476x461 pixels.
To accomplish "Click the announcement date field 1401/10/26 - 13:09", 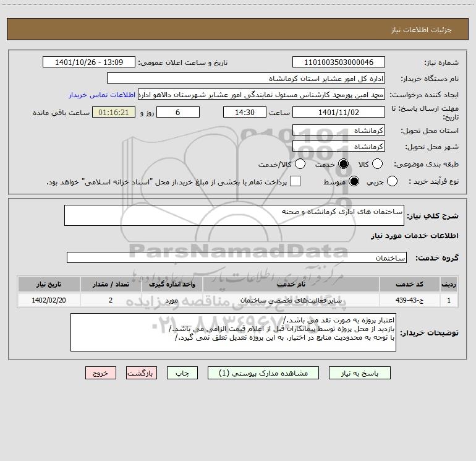I will pos(89,62).
